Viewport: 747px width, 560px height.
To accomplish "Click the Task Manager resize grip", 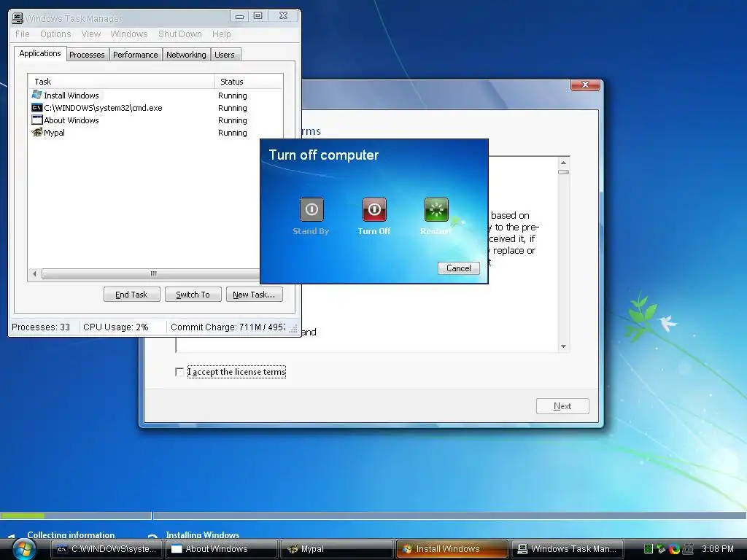I will [x=293, y=329].
